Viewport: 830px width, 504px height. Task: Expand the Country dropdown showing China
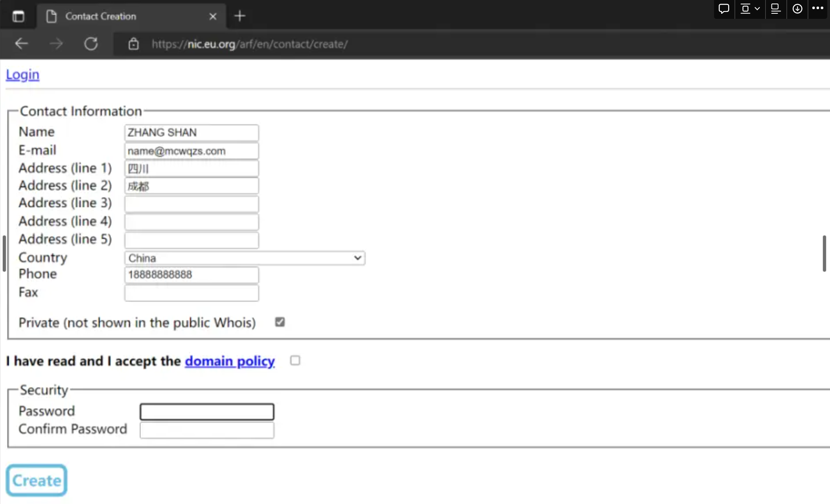245,258
